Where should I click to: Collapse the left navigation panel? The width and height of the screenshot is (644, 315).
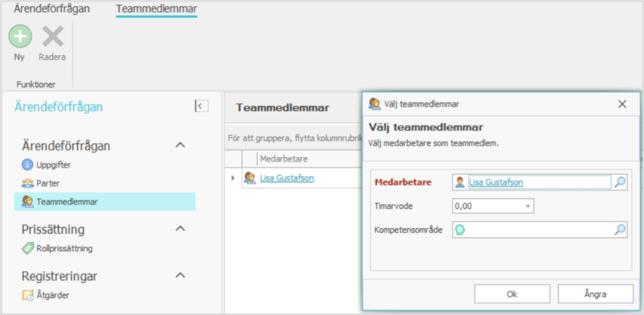click(200, 107)
